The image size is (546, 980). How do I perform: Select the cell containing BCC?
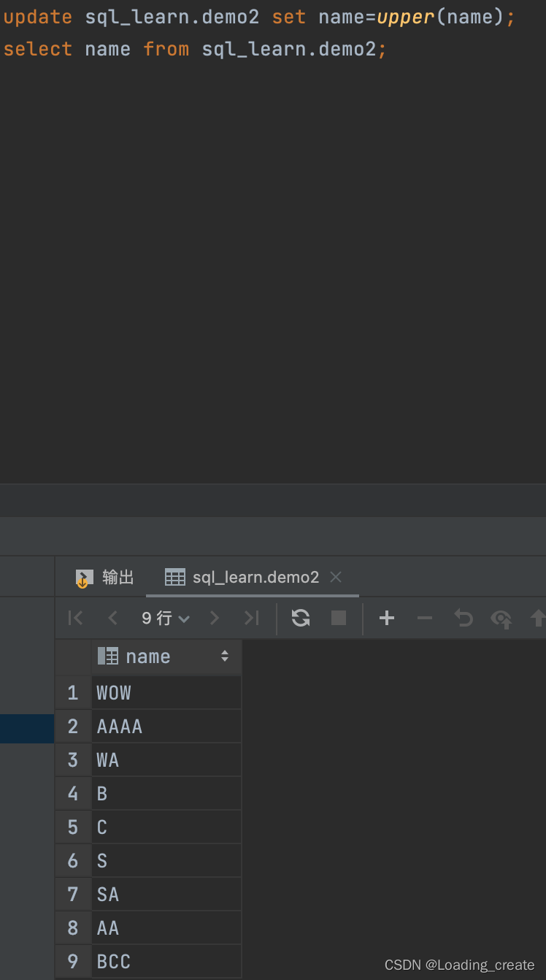pyautogui.click(x=166, y=961)
